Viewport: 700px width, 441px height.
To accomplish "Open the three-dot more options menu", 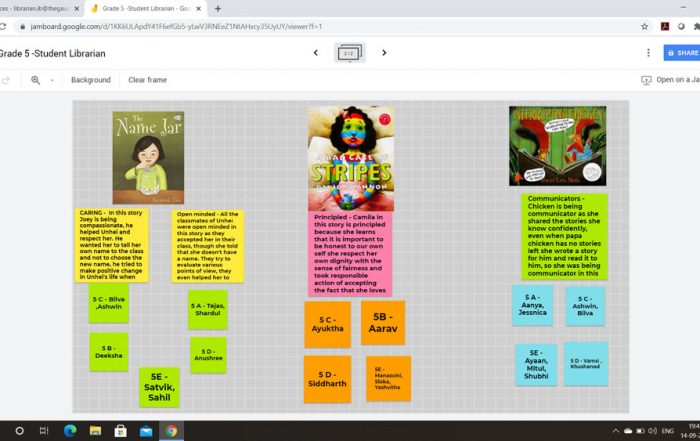I will tap(648, 53).
